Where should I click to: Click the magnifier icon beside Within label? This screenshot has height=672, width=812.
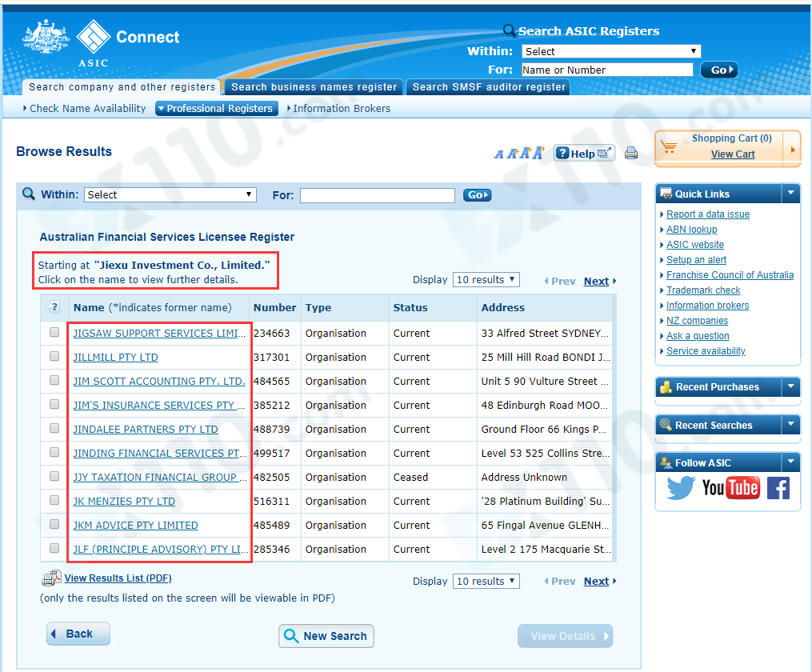[x=29, y=194]
